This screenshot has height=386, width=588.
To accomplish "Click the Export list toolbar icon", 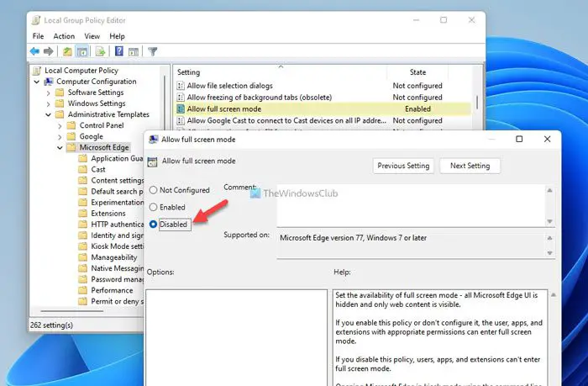I will tap(100, 51).
